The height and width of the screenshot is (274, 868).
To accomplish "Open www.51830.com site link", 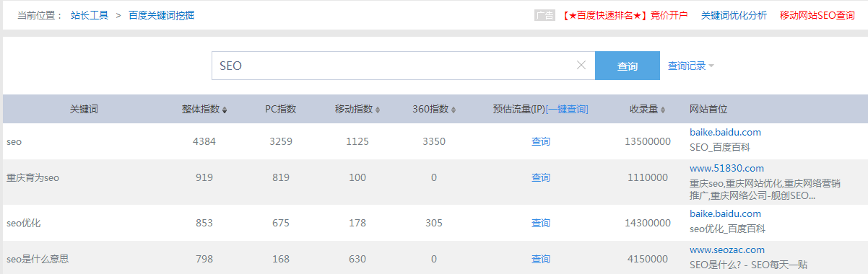I will coord(726,168).
